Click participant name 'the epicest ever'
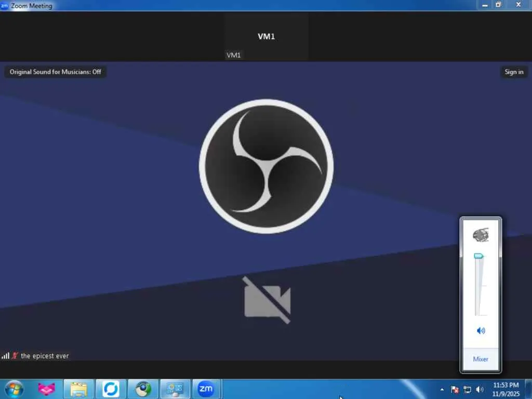Image resolution: width=532 pixels, height=399 pixels. click(x=45, y=356)
